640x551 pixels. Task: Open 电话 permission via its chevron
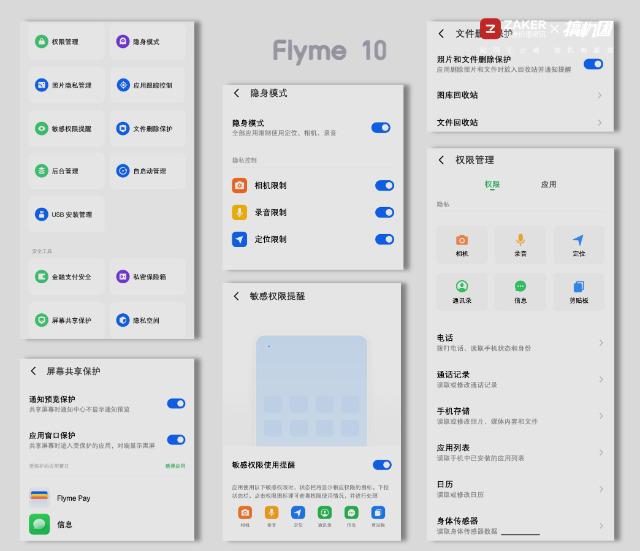click(x=601, y=342)
